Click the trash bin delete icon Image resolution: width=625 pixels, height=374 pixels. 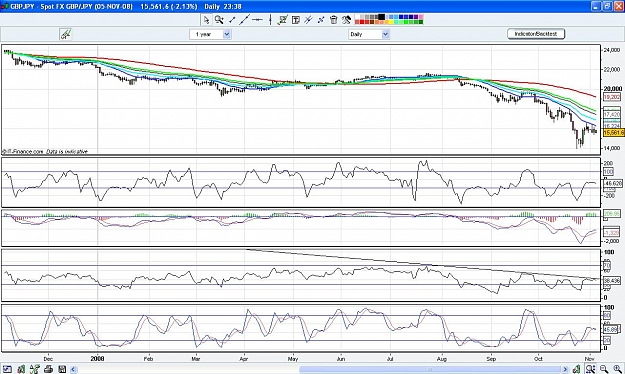coord(334,20)
